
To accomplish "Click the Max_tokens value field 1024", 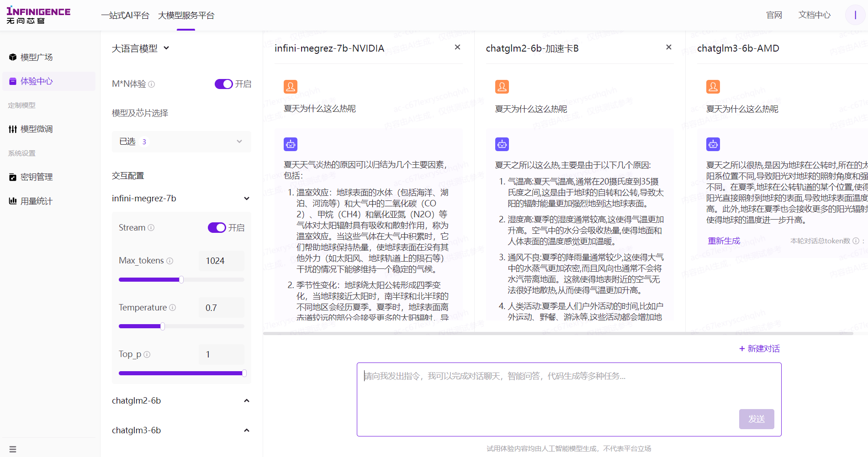I will tap(222, 261).
